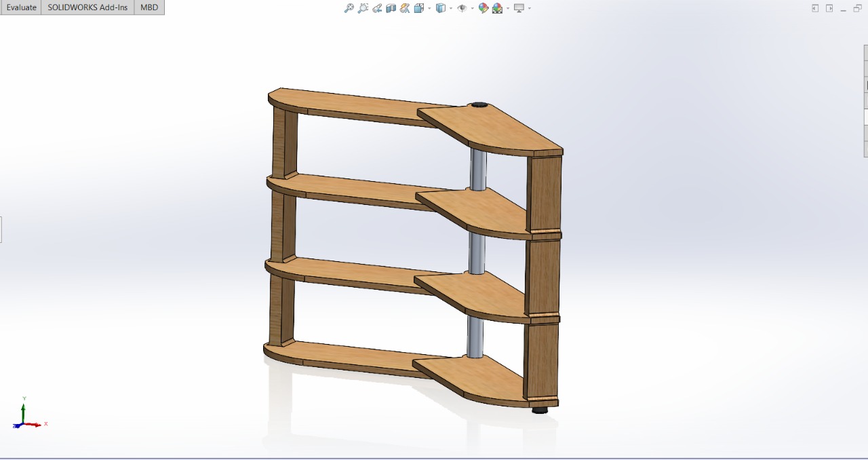Select the Zoom to Area tool

coord(363,8)
